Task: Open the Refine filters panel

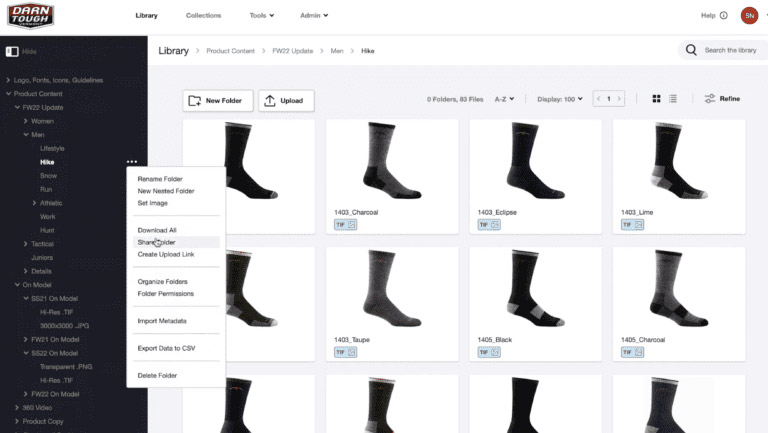Action: pos(722,99)
